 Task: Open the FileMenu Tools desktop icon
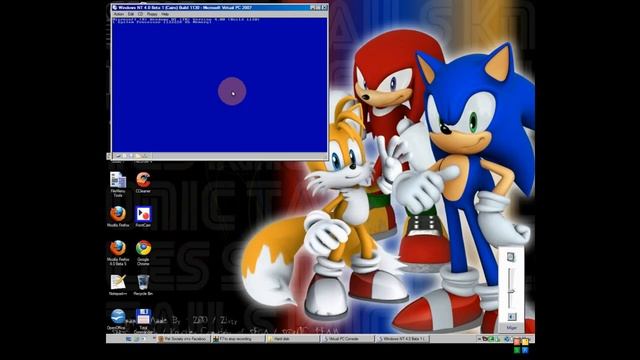coord(118,184)
